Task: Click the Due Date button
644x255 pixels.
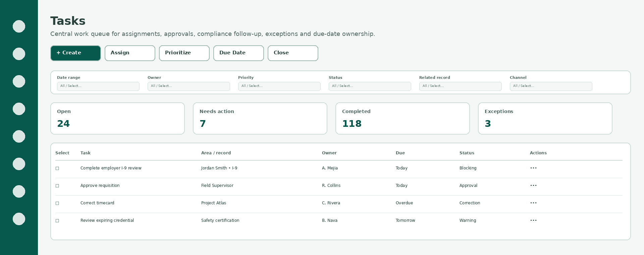Action: [x=238, y=53]
